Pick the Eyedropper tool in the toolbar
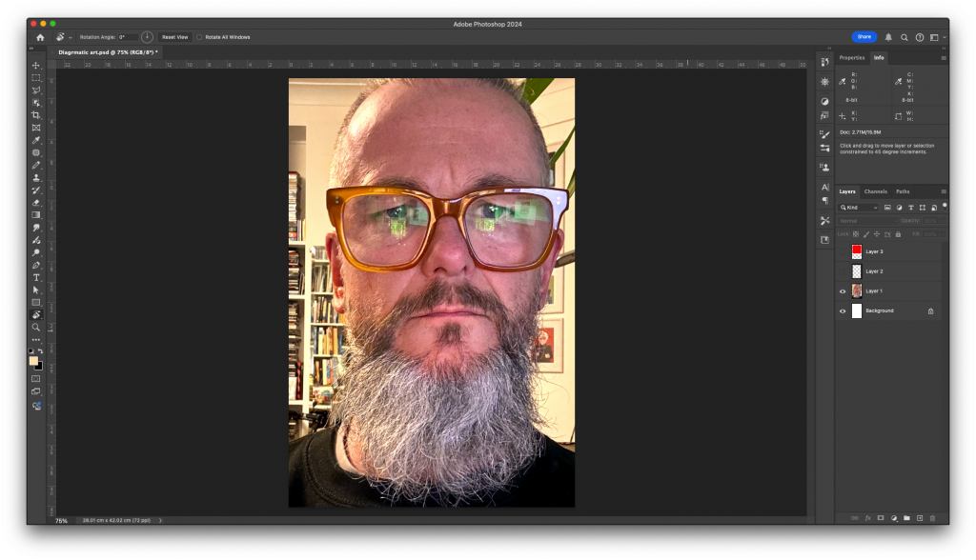 pyautogui.click(x=36, y=140)
